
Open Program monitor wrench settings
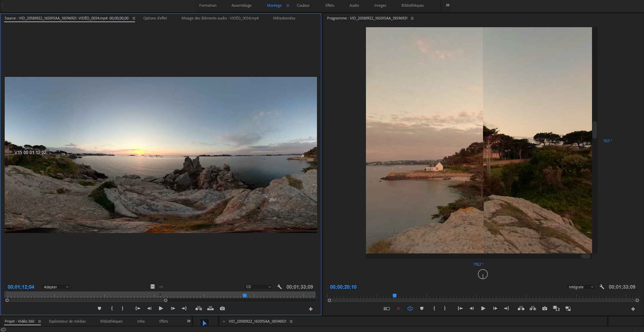[x=602, y=287]
